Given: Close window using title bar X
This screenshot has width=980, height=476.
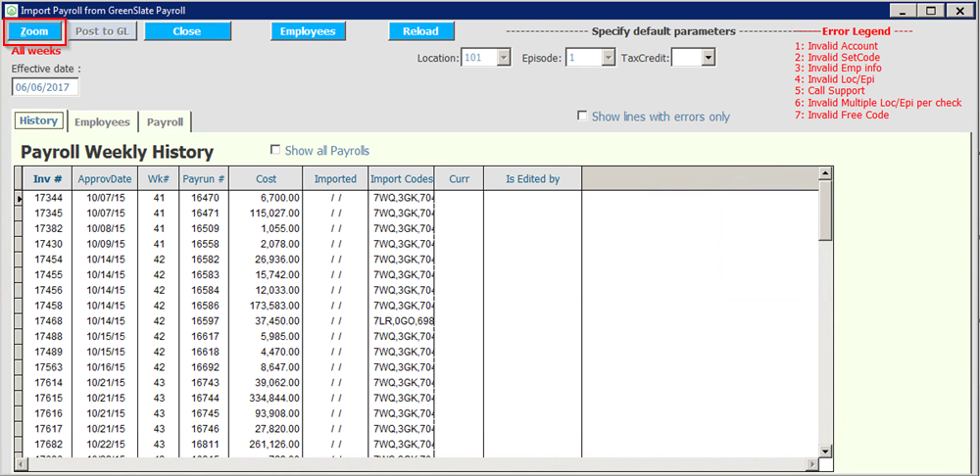Looking at the screenshot, I should [959, 11].
